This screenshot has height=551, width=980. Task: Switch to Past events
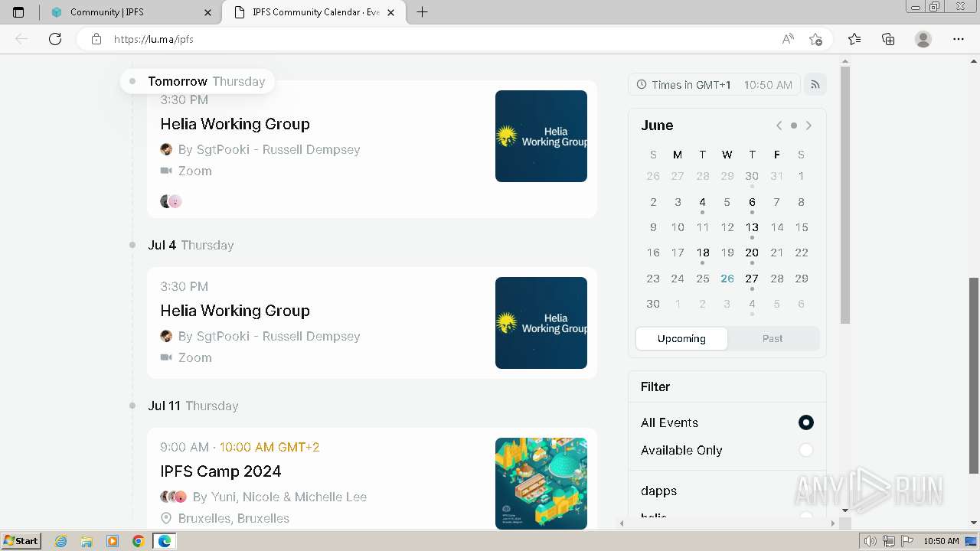coord(773,338)
